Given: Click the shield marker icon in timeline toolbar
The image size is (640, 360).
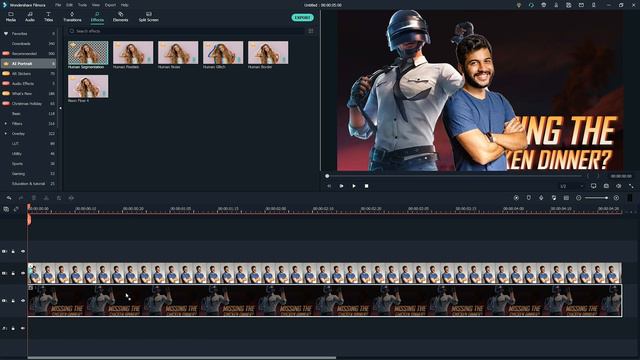Looking at the screenshot, I should click(x=529, y=198).
